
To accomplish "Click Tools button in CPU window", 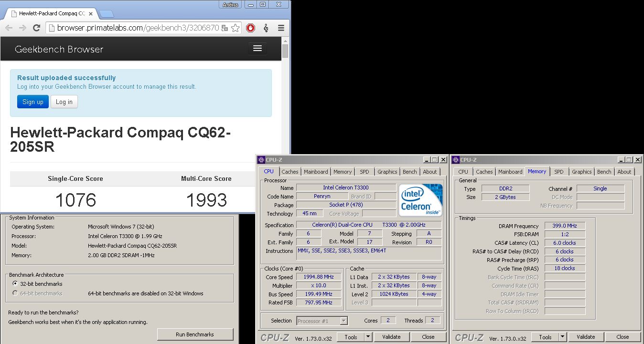I will tap(351, 337).
